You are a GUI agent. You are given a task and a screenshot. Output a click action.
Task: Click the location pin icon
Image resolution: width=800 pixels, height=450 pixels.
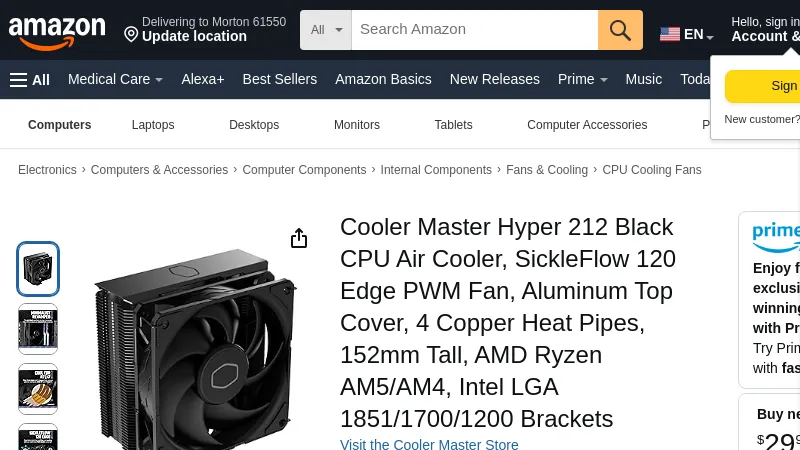point(131,35)
